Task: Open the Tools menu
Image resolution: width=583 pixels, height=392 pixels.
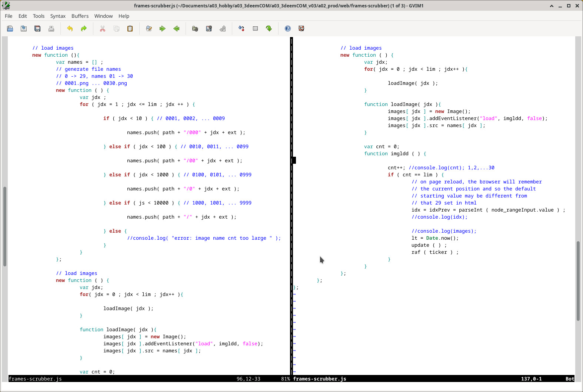Action: point(39,16)
